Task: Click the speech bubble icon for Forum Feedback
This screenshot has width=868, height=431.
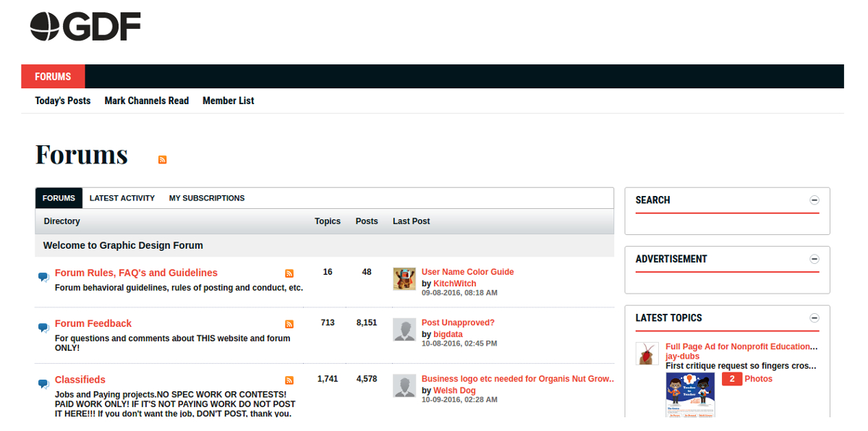Action: pos(43,329)
